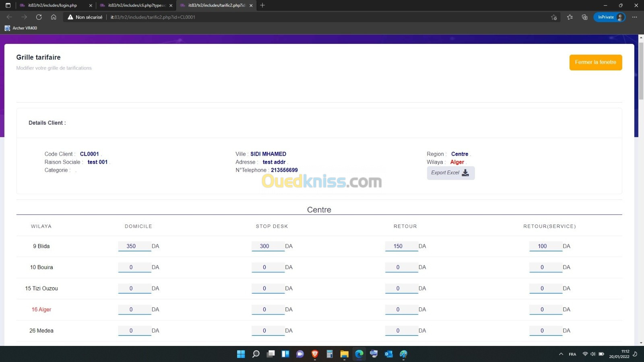Click the Non sécurisé warning icon
Screen dimensions: 644x362
pyautogui.click(x=70, y=17)
